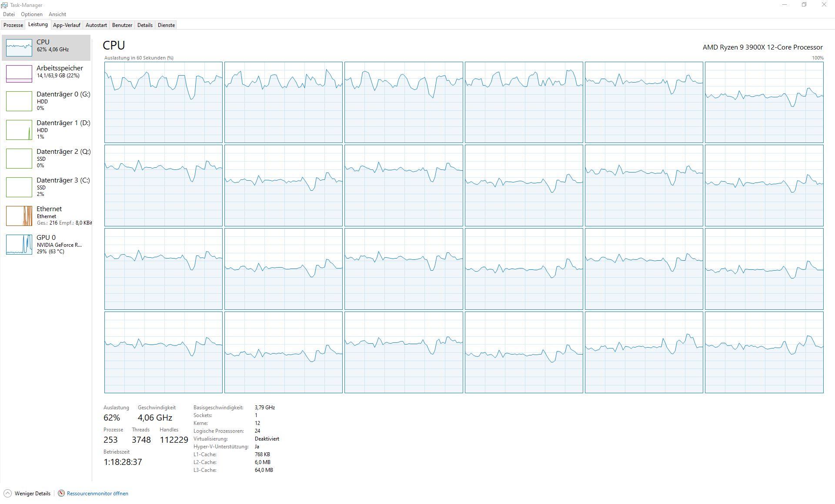Click the Ressourcenmonitor öffnen link
835x504 pixels.
pos(97,494)
